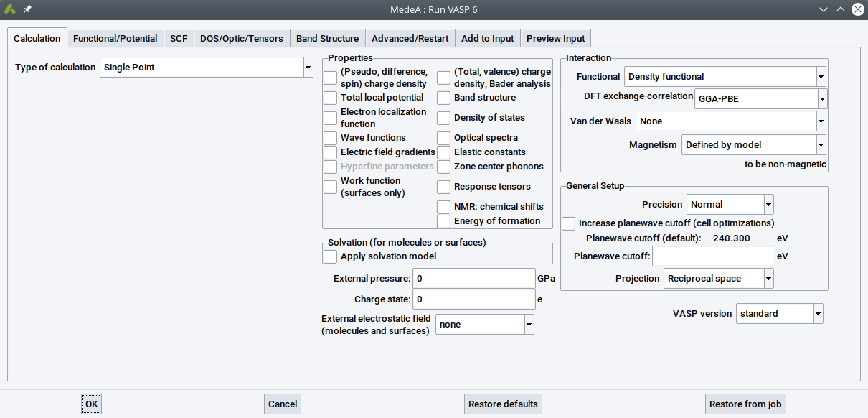Click the Charge state input field
The image size is (868, 418).
click(x=474, y=299)
